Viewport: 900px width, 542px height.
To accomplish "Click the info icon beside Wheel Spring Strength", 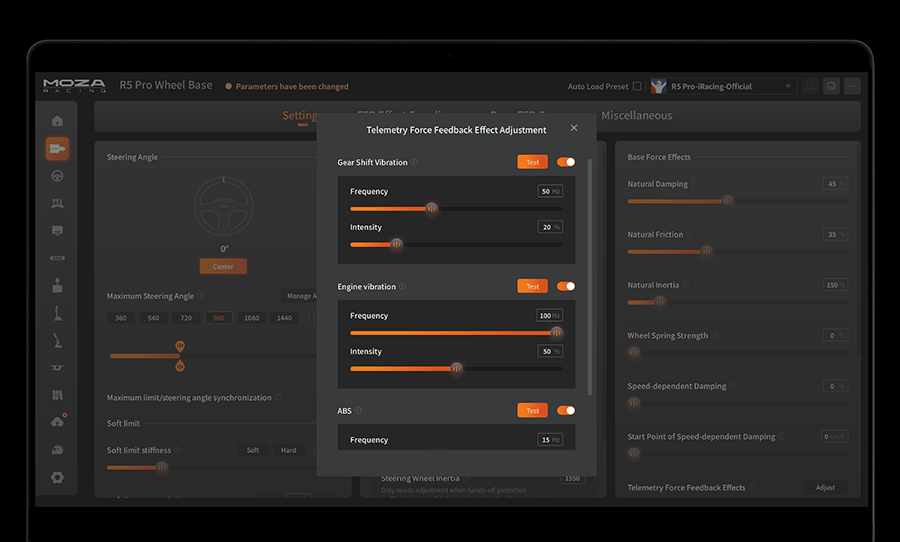I will tap(715, 335).
